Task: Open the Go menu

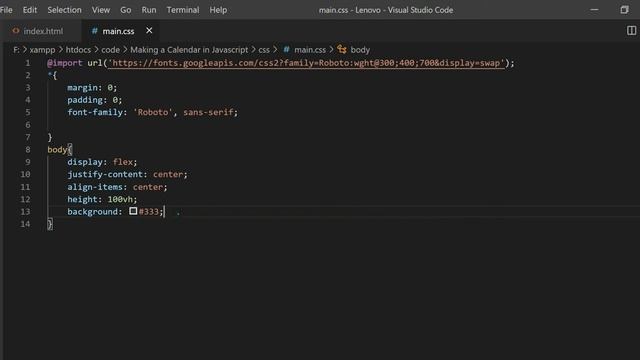Action: (x=126, y=10)
